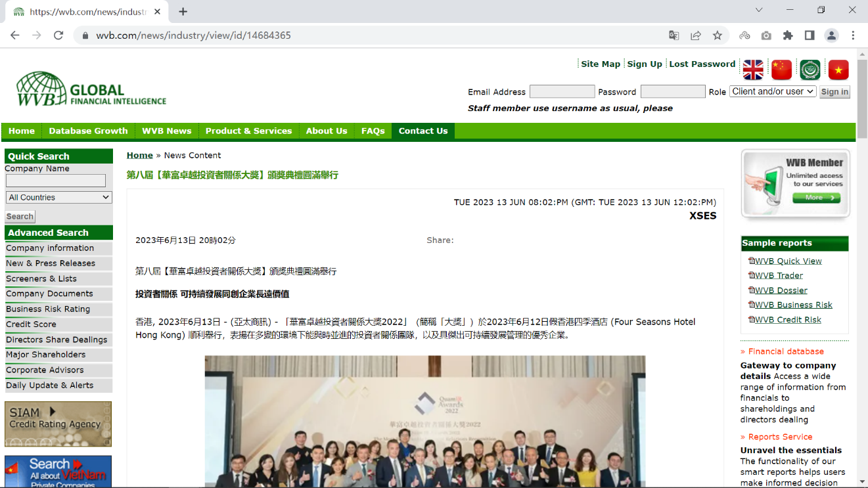
Task: Click the Google Translate icon in address bar
Action: pos(674,35)
